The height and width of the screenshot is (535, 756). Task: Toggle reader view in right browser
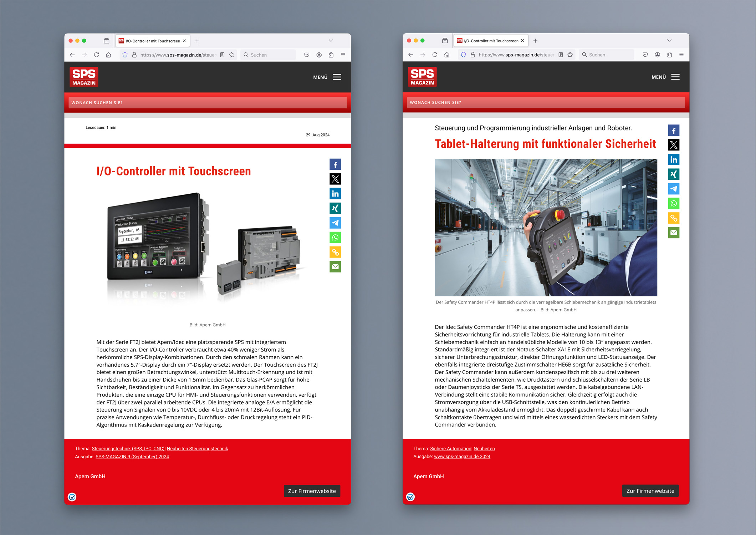(x=561, y=55)
